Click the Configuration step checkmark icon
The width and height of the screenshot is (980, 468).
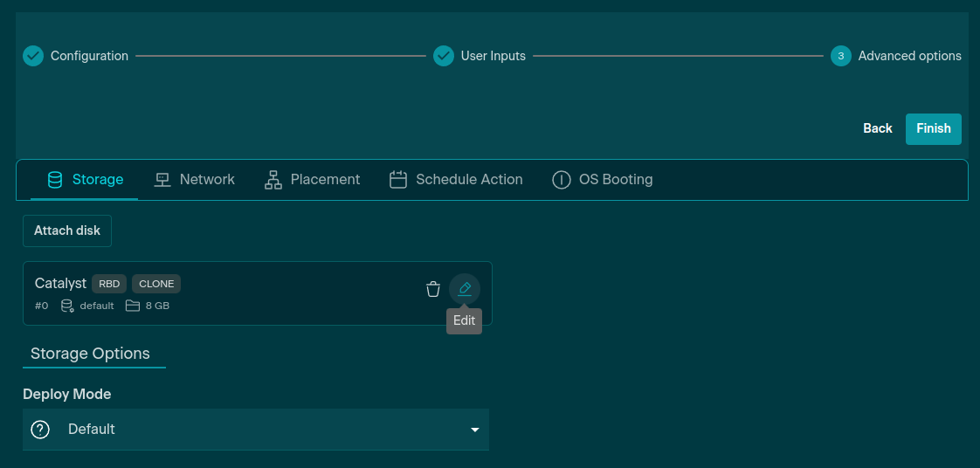(33, 56)
